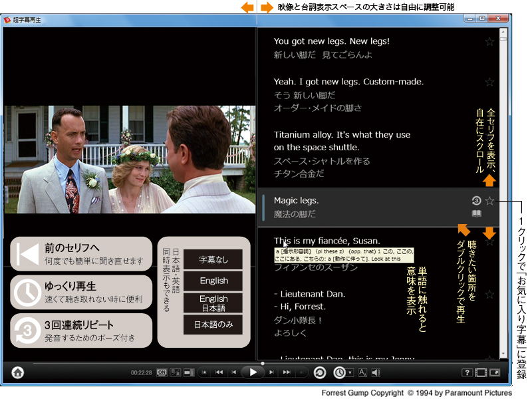Click the subtitle list scrollbar up arrow
This screenshot has width=532, height=399.
tap(503, 31)
